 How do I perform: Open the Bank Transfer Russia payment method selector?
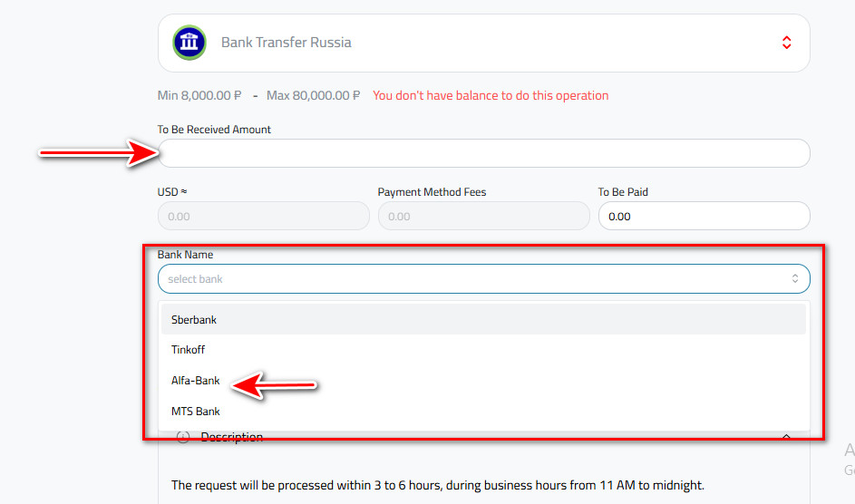point(483,43)
